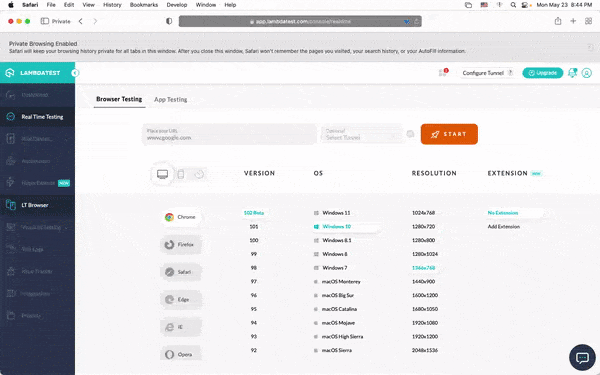Click Safari privacy shield icon
The height and width of the screenshot is (375, 600).
pos(169,21)
